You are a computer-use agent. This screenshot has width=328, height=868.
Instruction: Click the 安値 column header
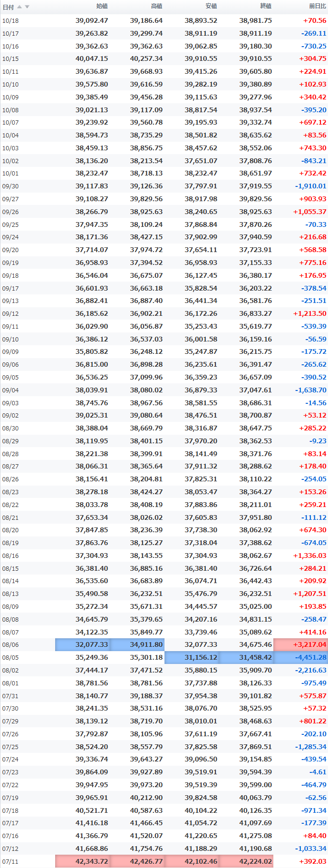(211, 6)
